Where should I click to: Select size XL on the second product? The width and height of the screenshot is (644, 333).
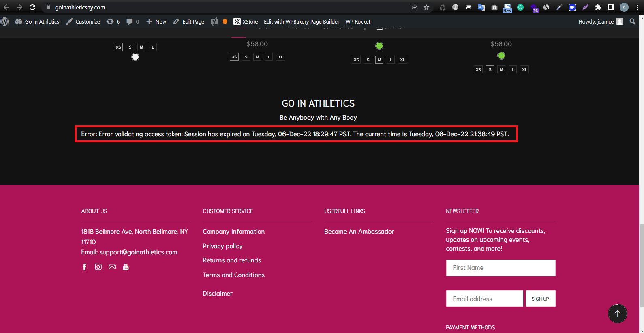[x=280, y=57]
